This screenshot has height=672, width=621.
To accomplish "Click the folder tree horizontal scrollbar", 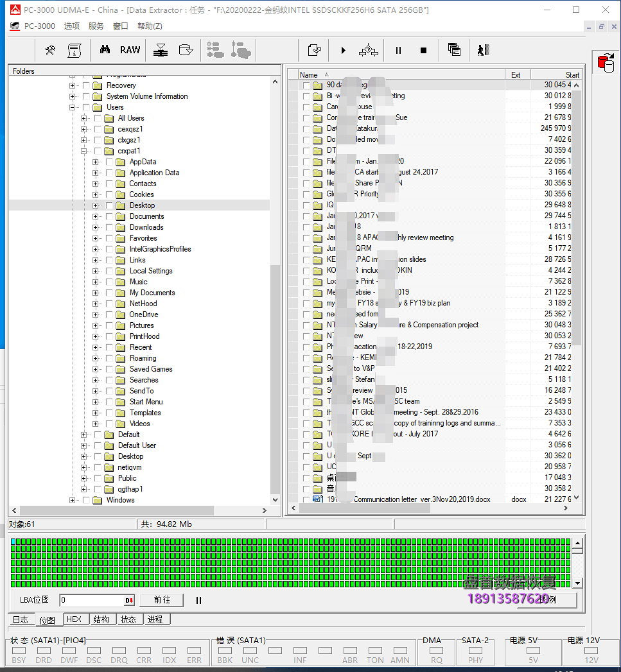I will tap(117, 510).
